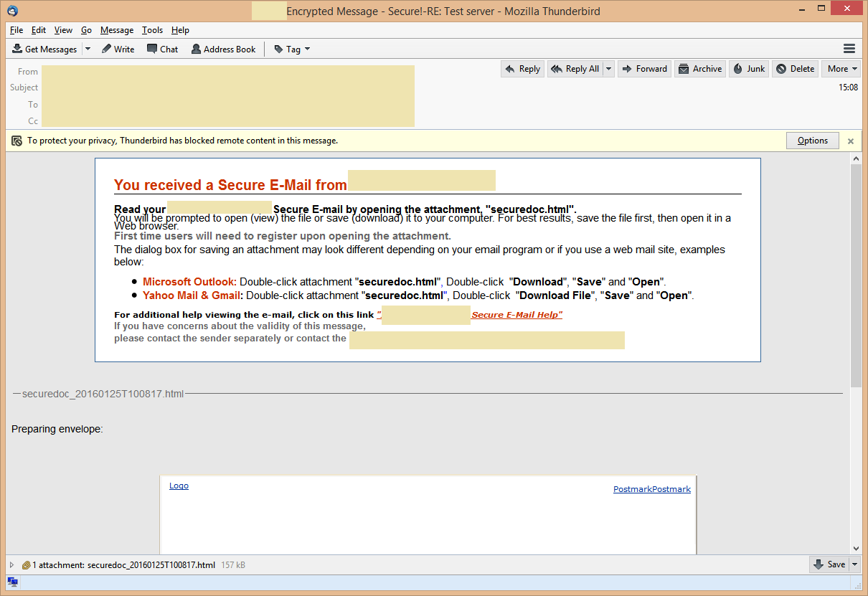Click the message vertical scrollbar thumb

(x=856, y=276)
